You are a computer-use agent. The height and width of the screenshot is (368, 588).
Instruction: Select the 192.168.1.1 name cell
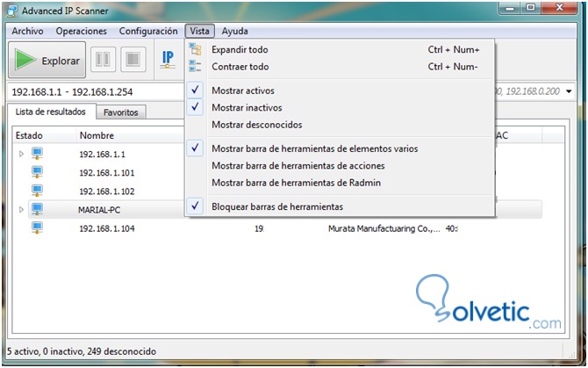(x=103, y=155)
